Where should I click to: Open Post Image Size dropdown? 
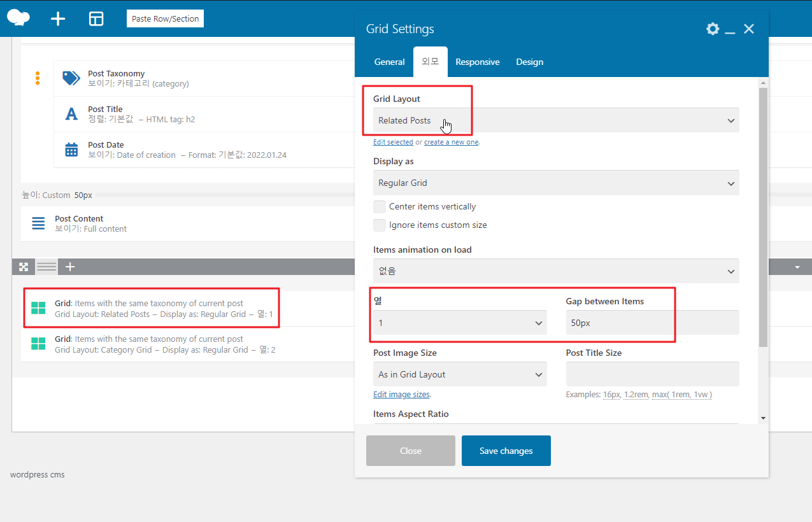[x=460, y=374]
